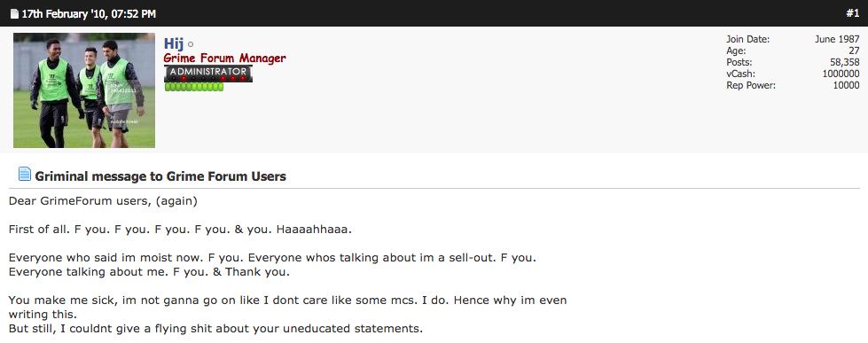Click the ADMINISTRATOR rank badge

pos(208,74)
